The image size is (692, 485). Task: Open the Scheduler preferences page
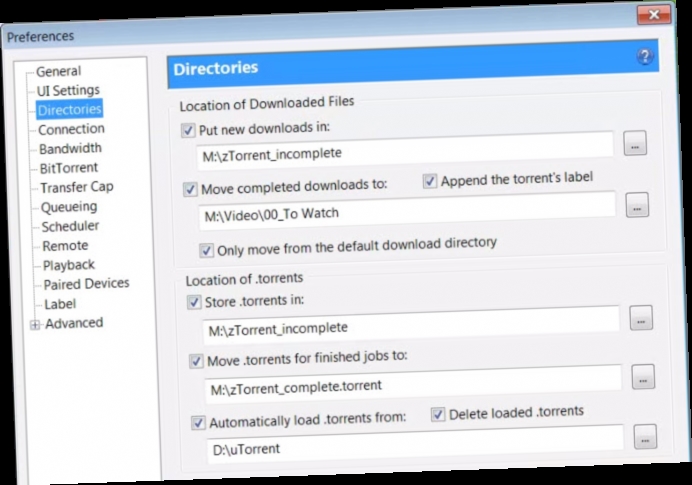pyautogui.click(x=70, y=226)
